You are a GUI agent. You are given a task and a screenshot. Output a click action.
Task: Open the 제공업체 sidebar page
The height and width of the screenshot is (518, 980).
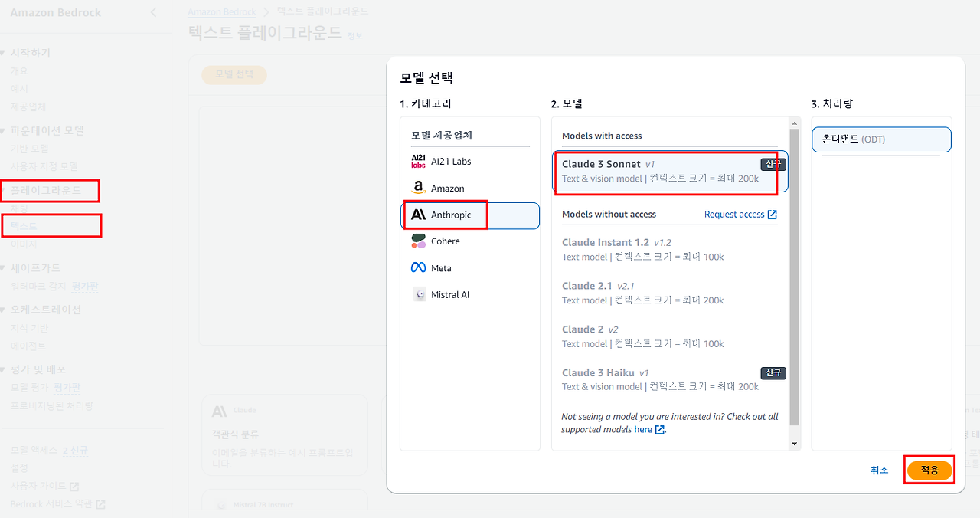(x=28, y=107)
